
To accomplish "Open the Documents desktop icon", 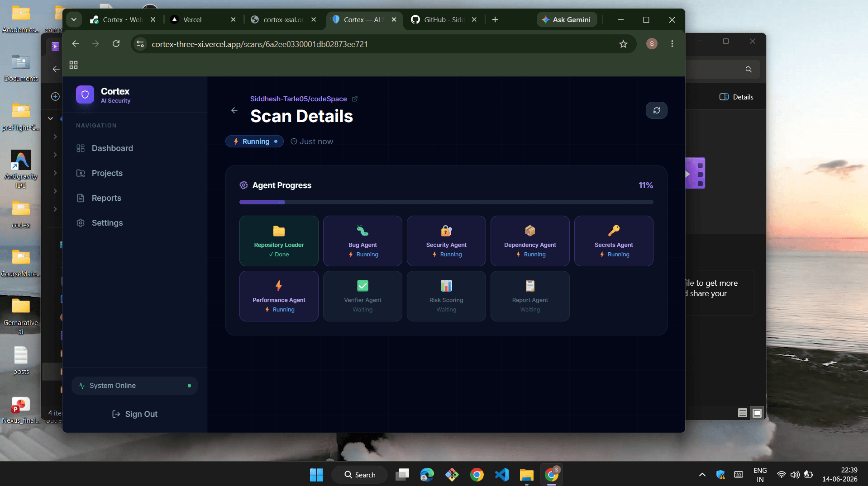I will (21, 68).
